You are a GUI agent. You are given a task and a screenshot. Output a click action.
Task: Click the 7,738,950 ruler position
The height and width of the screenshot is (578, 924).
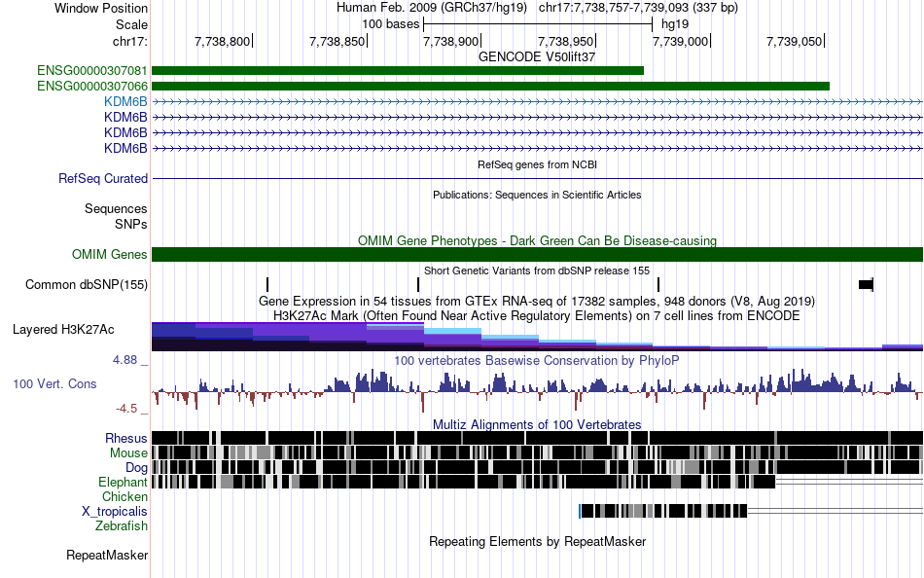pyautogui.click(x=565, y=41)
